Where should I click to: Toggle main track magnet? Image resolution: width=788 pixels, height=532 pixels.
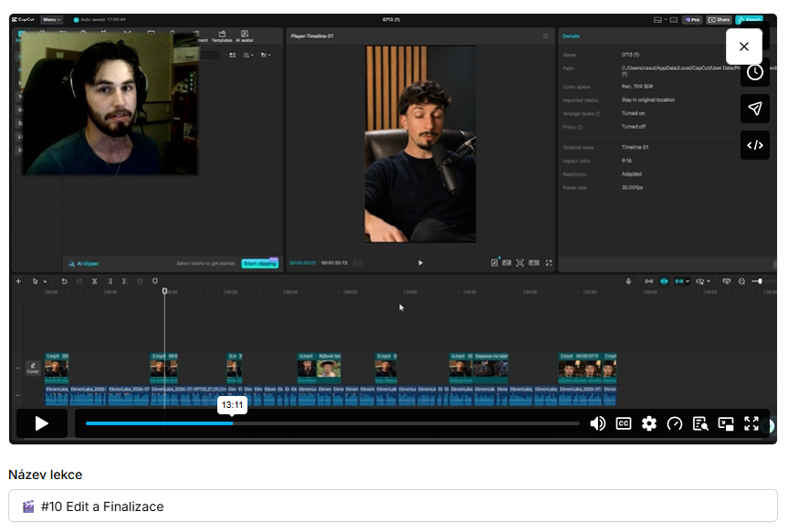[649, 281]
